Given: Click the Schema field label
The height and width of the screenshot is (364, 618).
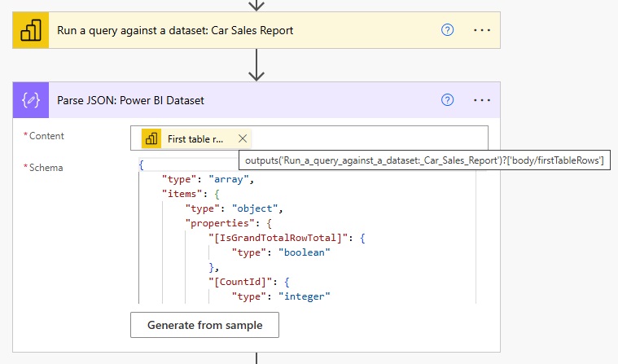Looking at the screenshot, I should [x=46, y=168].
